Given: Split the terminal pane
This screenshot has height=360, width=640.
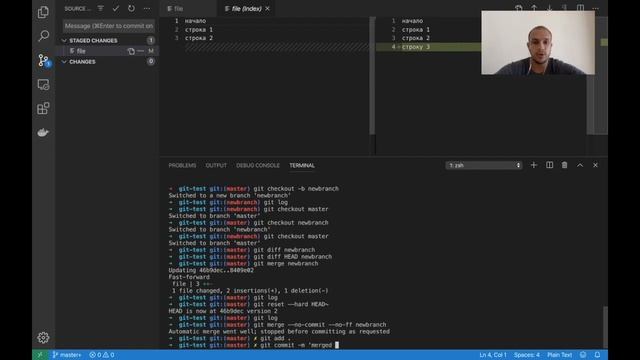Looking at the screenshot, I should coord(549,165).
